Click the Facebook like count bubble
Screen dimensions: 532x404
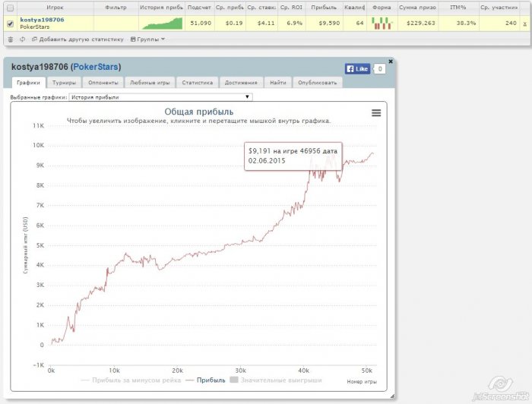[x=380, y=69]
